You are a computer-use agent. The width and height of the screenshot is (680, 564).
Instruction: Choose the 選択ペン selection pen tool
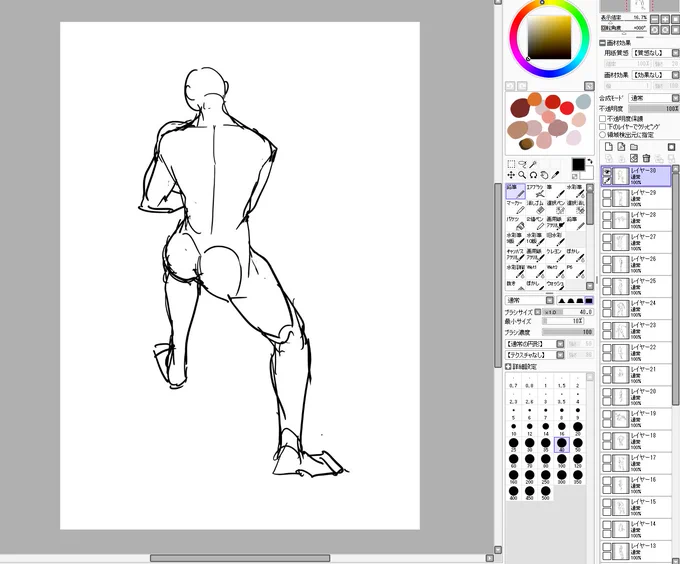pyautogui.click(x=556, y=207)
